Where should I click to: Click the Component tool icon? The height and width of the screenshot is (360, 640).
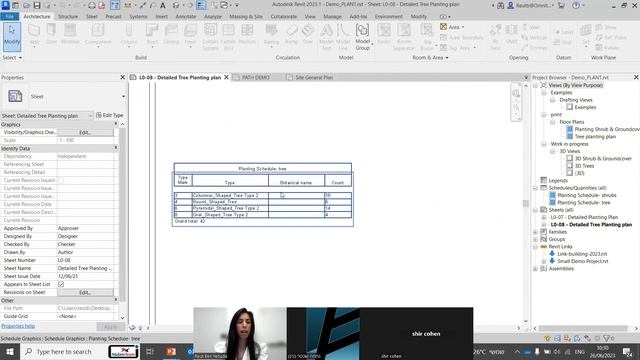point(98,30)
